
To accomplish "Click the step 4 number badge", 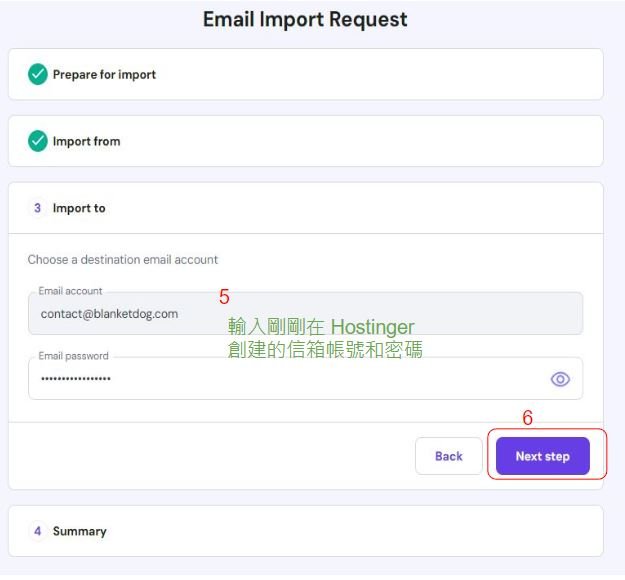I will tap(37, 531).
